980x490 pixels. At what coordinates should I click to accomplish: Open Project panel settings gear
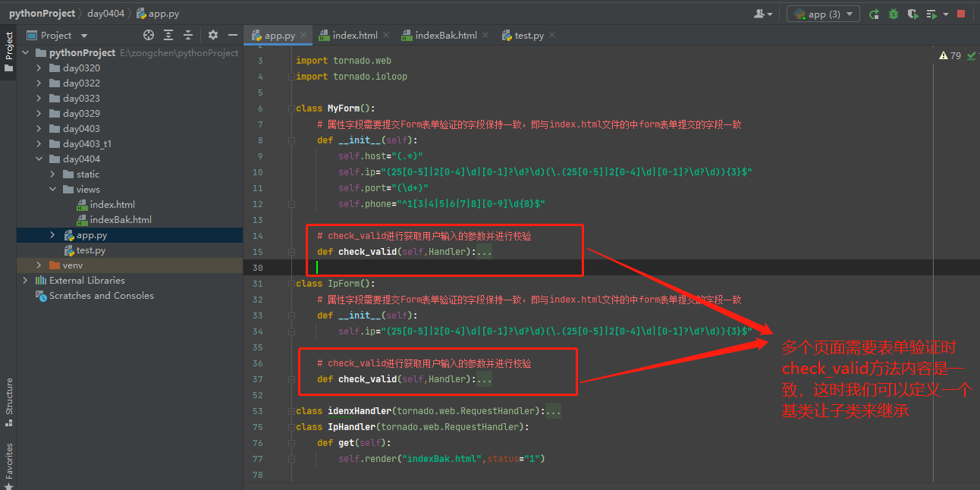(213, 35)
